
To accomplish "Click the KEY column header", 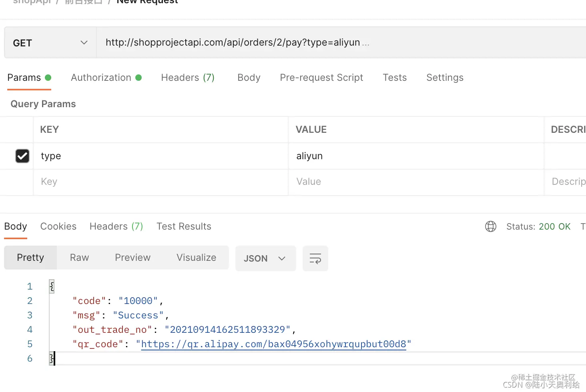I will coord(50,130).
